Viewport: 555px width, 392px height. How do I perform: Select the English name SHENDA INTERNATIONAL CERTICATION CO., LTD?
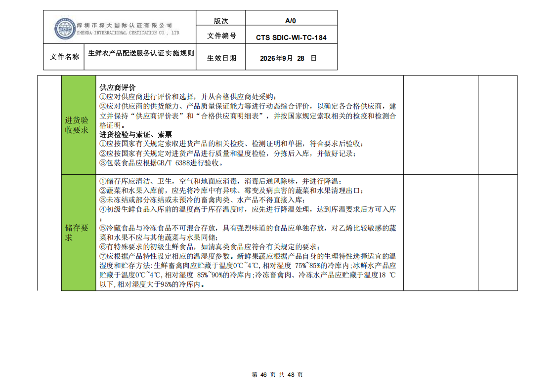coord(128,33)
